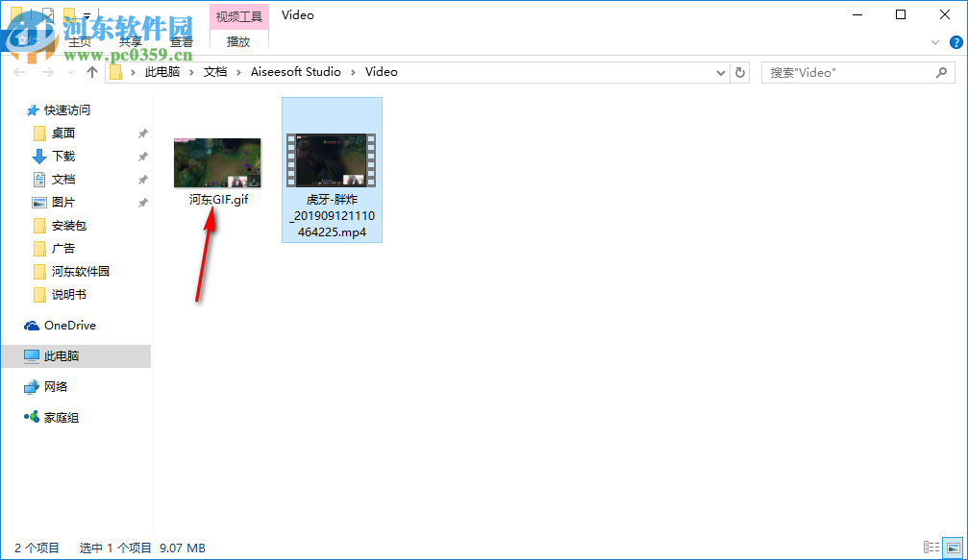
Task: Expand the ribbon with the chevron arrow
Action: [934, 42]
